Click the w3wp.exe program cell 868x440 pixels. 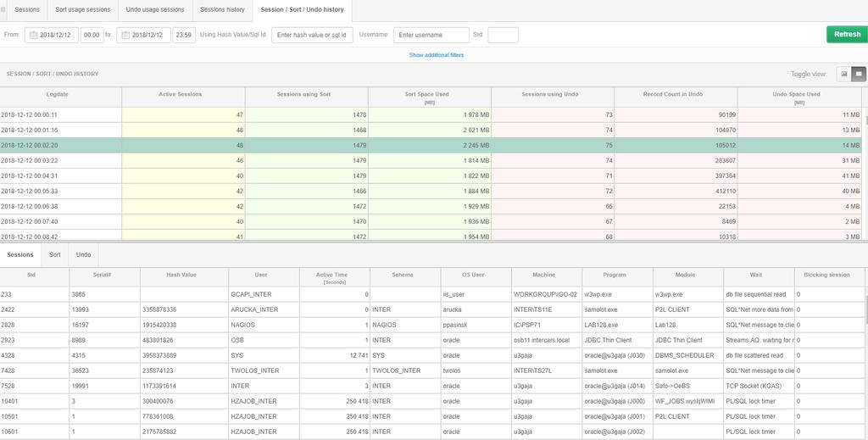tap(618, 294)
